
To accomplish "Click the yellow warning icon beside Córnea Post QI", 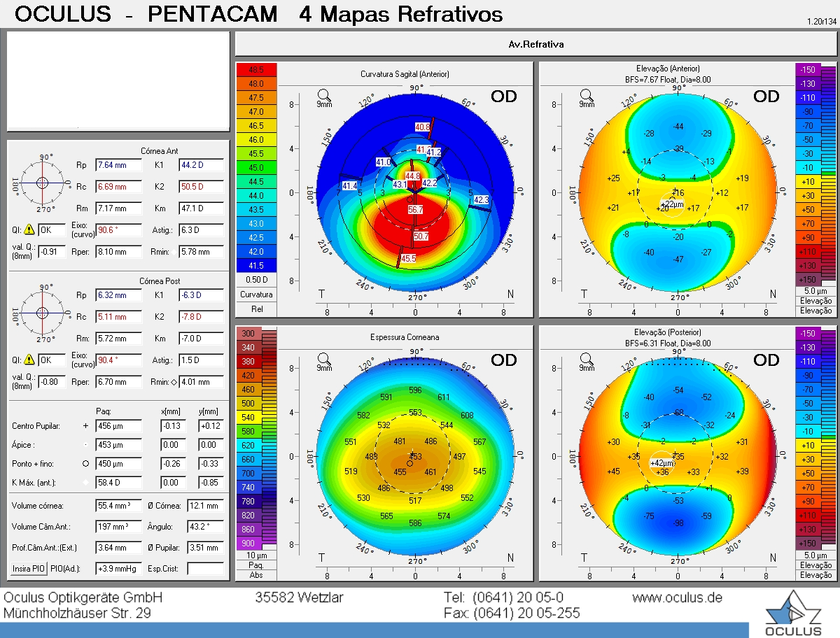I will coord(29,360).
